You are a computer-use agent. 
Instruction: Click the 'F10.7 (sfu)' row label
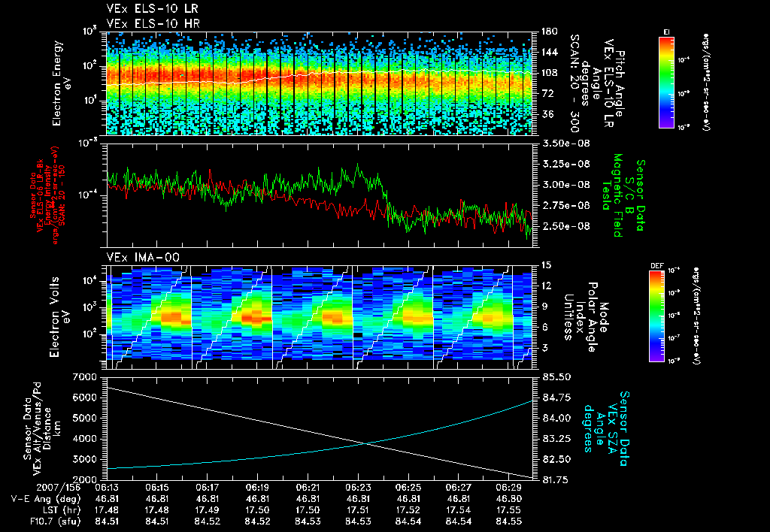coord(54,521)
